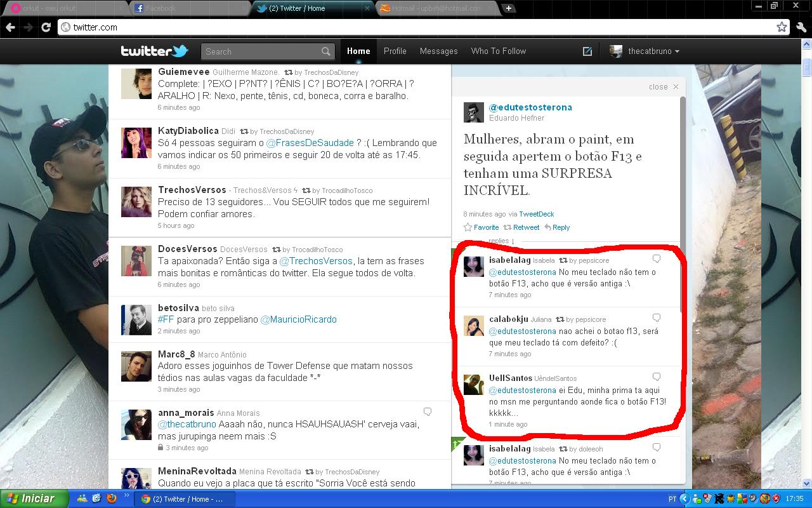
Task: Open betosilva's avatar thumbnail
Action: click(136, 319)
